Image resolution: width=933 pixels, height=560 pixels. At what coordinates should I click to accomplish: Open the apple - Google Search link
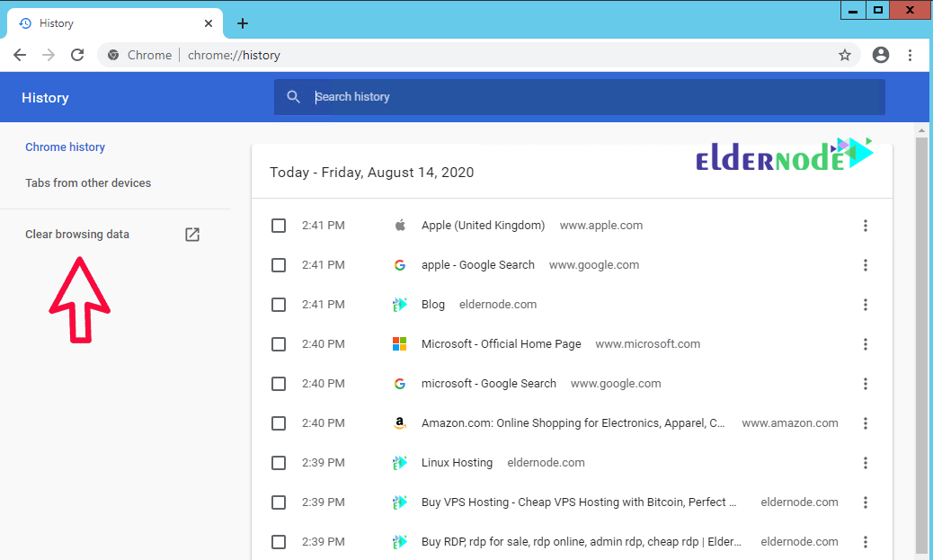click(x=478, y=265)
